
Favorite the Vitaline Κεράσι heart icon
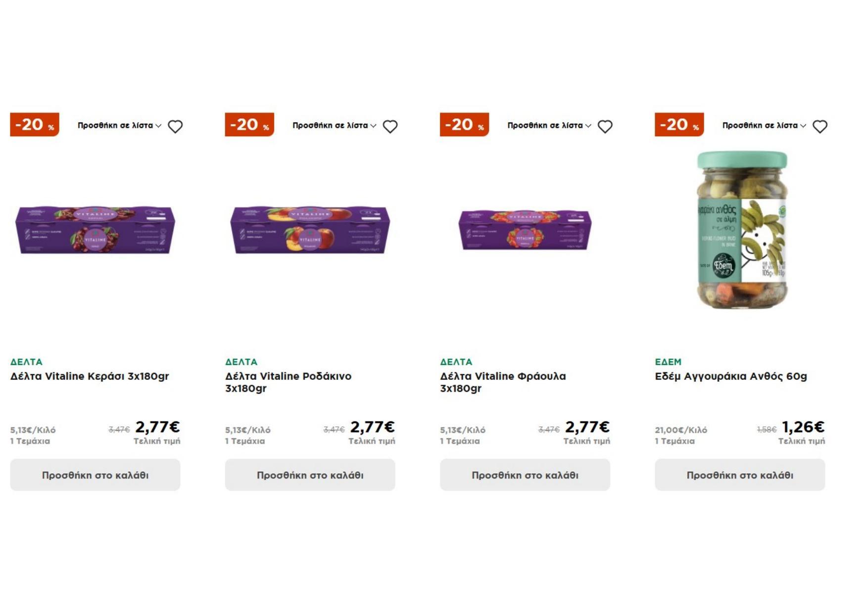pyautogui.click(x=175, y=126)
